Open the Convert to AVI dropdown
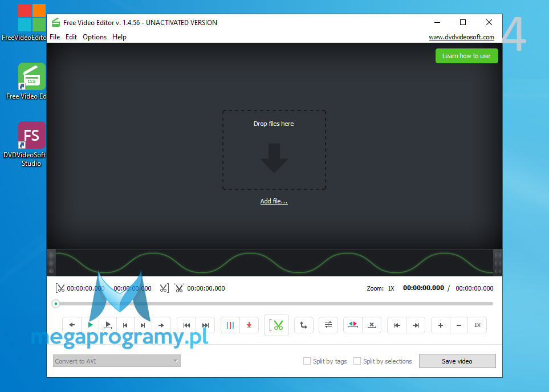549x392 pixels. pyautogui.click(x=117, y=361)
